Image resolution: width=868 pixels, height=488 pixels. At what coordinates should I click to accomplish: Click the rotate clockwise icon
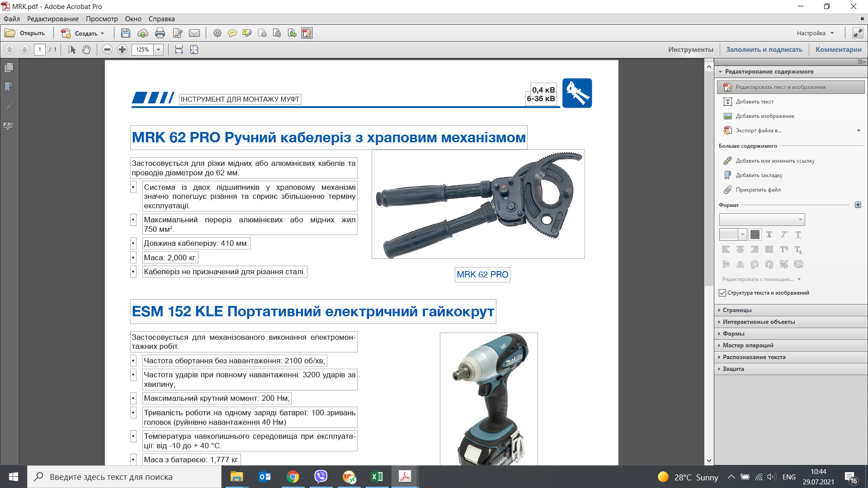(769, 264)
